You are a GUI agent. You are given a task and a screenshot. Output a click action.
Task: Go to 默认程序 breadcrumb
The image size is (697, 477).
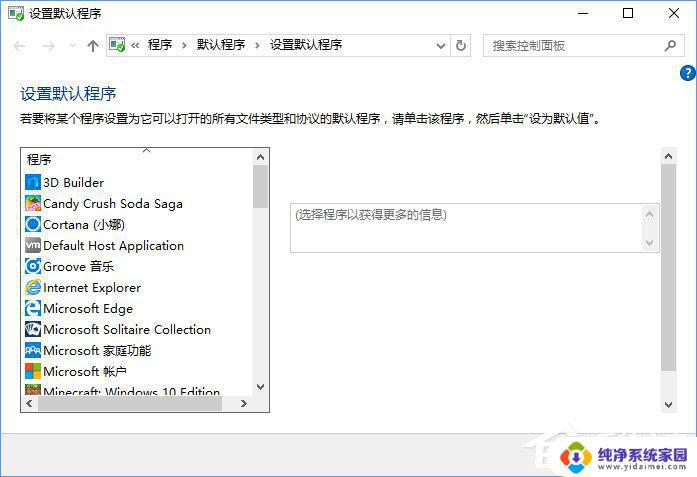coord(221,45)
